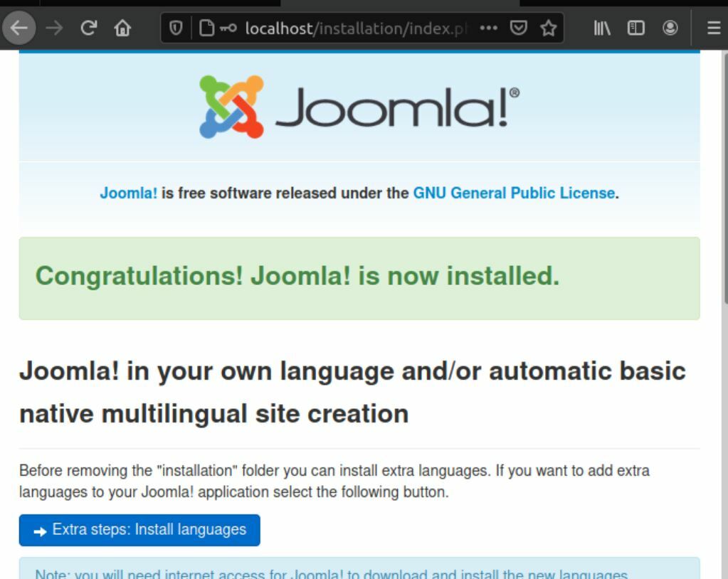Viewport: 728px width, 579px height.
Task: Save the page to Pocket
Action: pos(519,28)
